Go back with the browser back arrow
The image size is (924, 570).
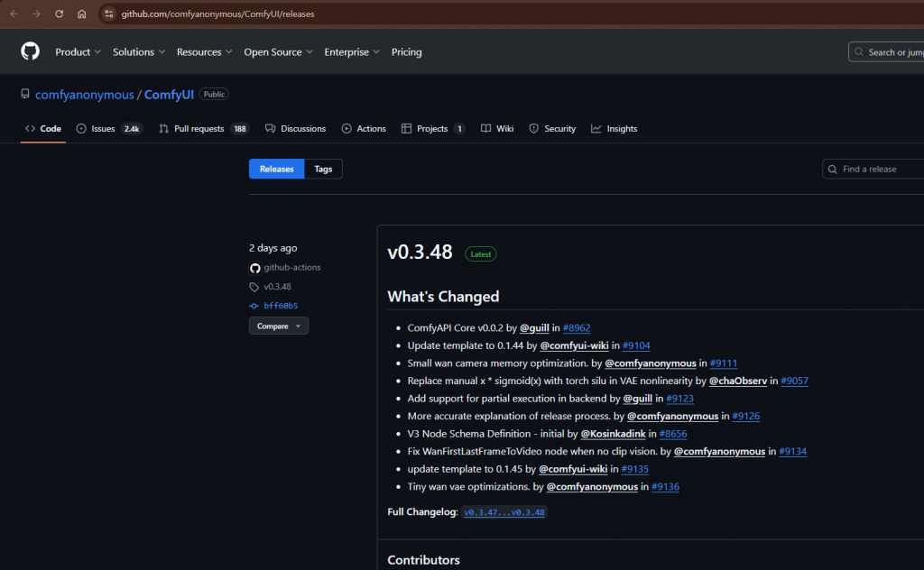pyautogui.click(x=14, y=14)
